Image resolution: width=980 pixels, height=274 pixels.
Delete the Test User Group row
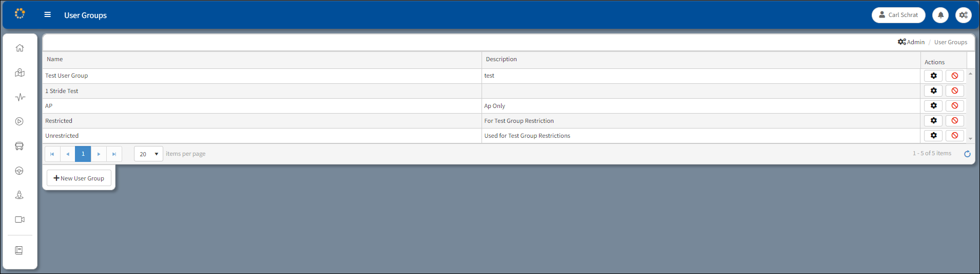pos(955,76)
